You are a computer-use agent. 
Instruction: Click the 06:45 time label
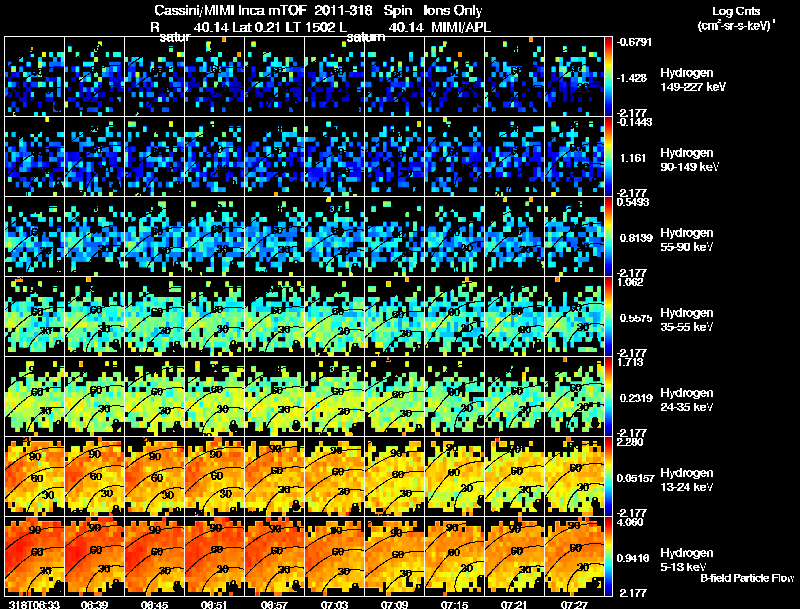155,604
